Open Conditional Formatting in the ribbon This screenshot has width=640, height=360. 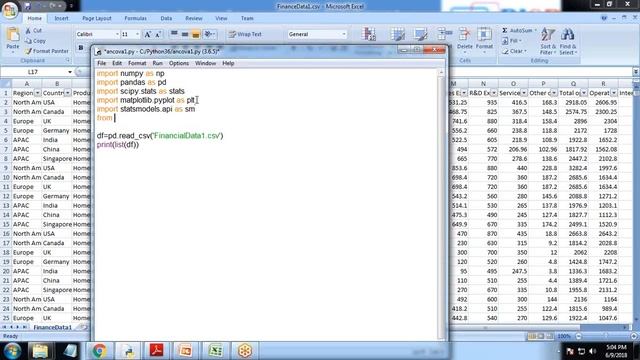(x=369, y=35)
